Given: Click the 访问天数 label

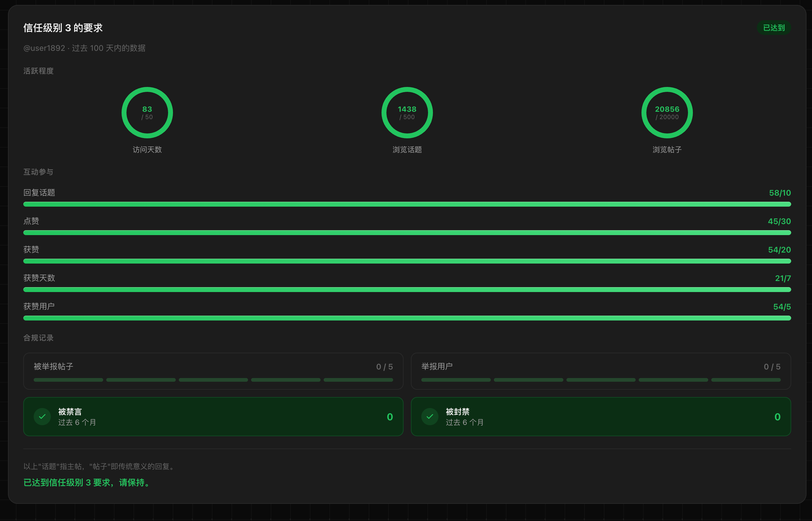Looking at the screenshot, I should [147, 149].
